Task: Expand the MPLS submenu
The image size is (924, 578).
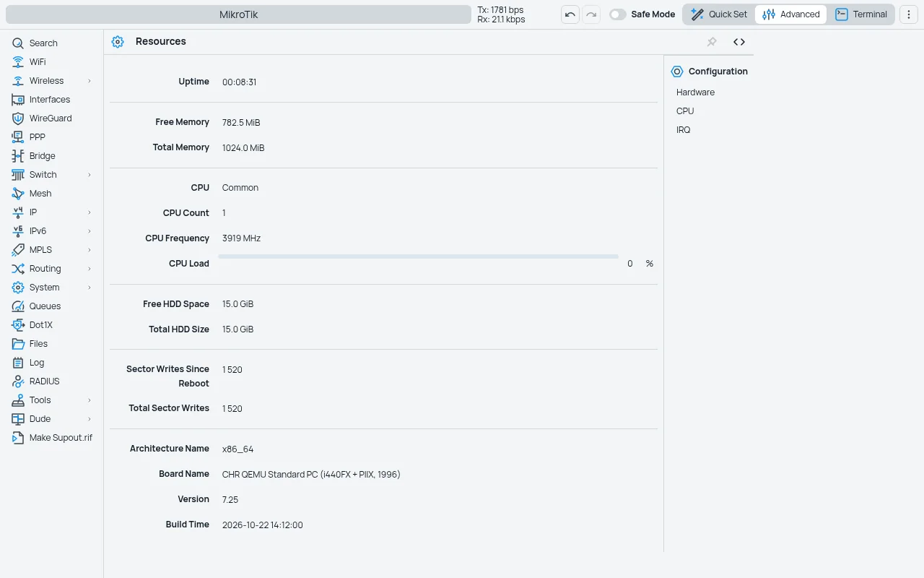Action: (90, 250)
